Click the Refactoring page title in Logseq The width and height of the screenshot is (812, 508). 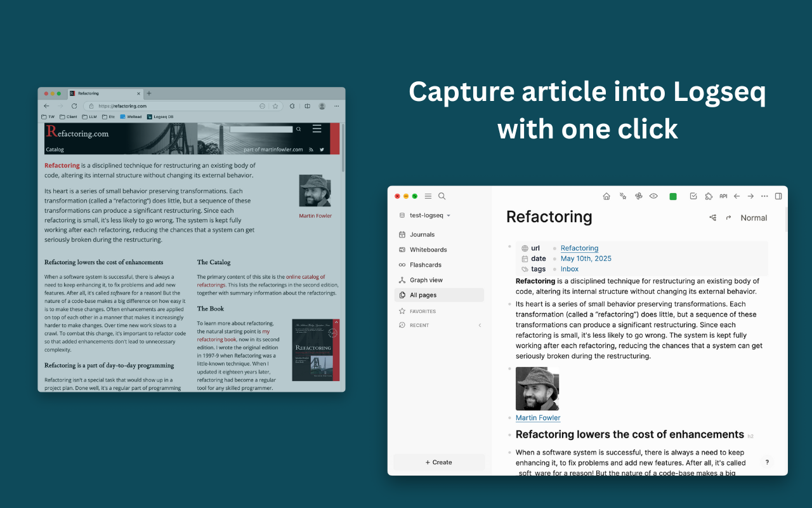click(549, 217)
